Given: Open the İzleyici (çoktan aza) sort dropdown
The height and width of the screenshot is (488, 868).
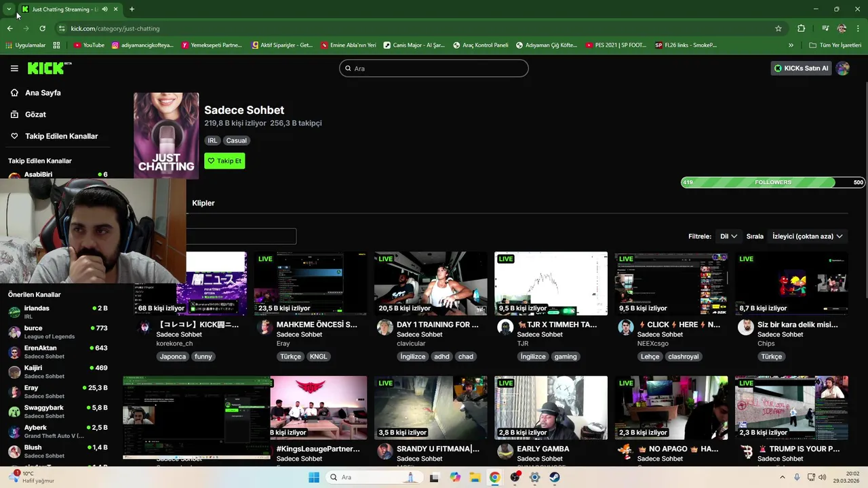Looking at the screenshot, I should pyautogui.click(x=807, y=237).
